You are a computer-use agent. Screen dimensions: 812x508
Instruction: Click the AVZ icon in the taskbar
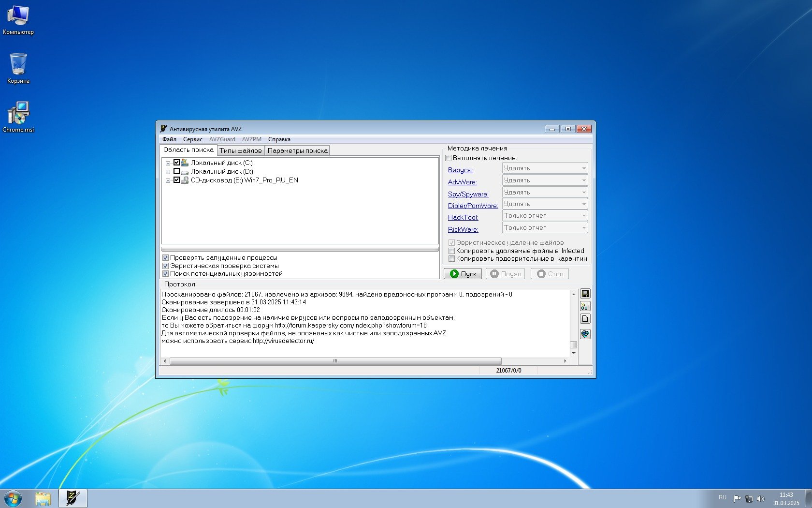73,498
